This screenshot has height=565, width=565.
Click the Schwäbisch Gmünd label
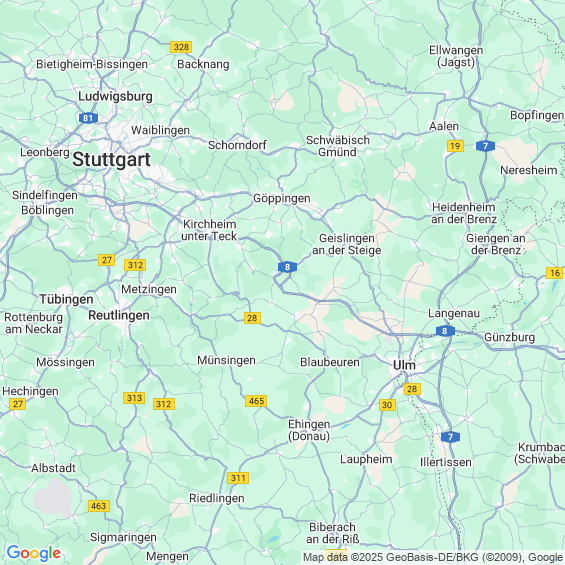(338, 146)
